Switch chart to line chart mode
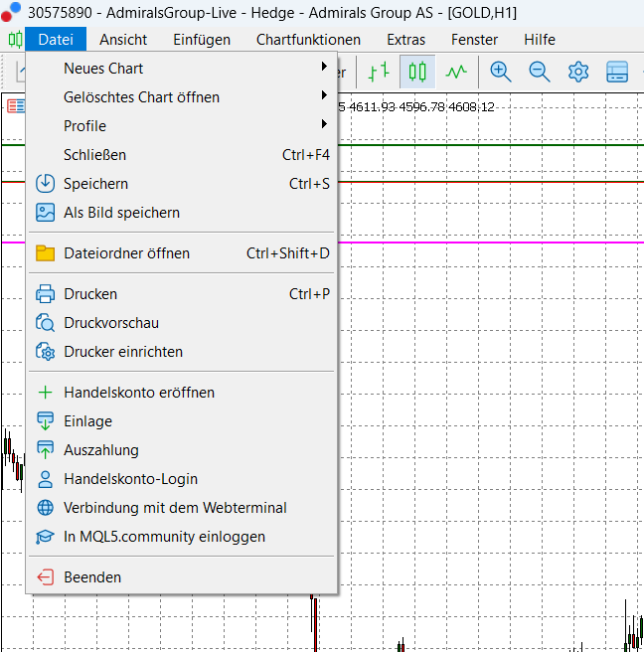Screen dimensions: 644x652 click(x=456, y=72)
